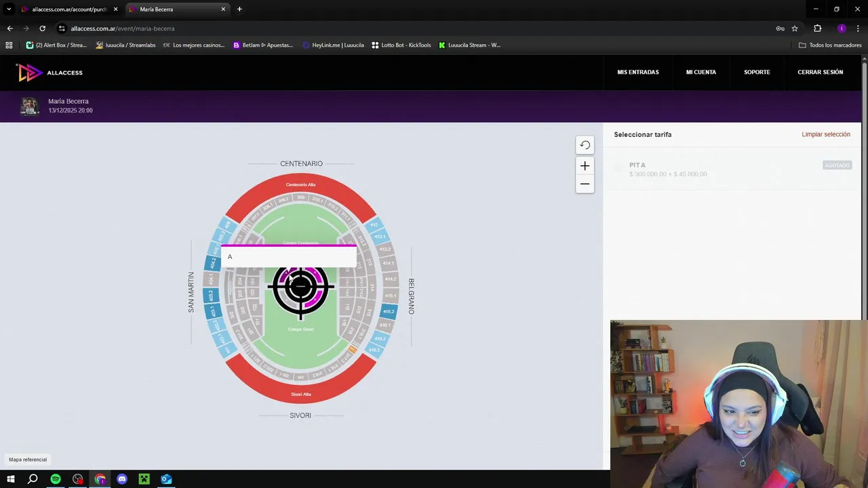Select blue section 415.2 on the map
The width and height of the screenshot is (868, 488).
(x=389, y=311)
